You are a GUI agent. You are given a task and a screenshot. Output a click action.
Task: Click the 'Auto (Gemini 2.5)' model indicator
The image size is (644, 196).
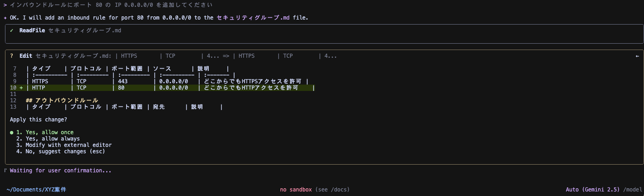click(x=593, y=190)
